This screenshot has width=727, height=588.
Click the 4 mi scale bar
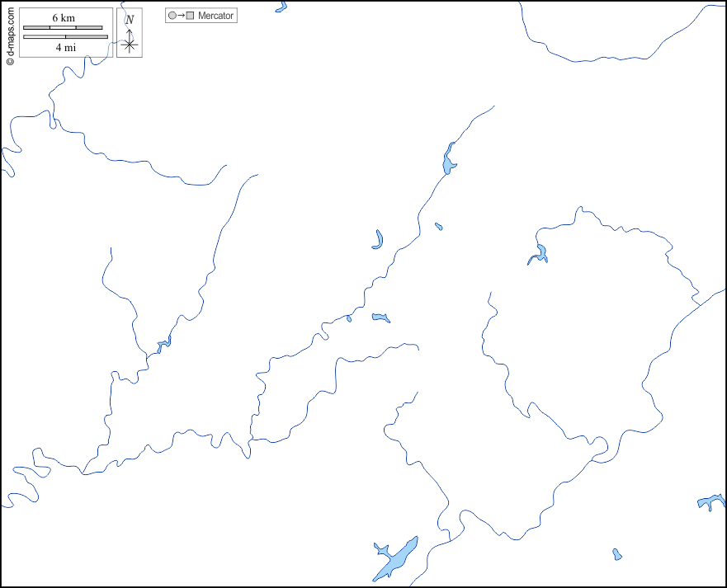[x=65, y=36]
